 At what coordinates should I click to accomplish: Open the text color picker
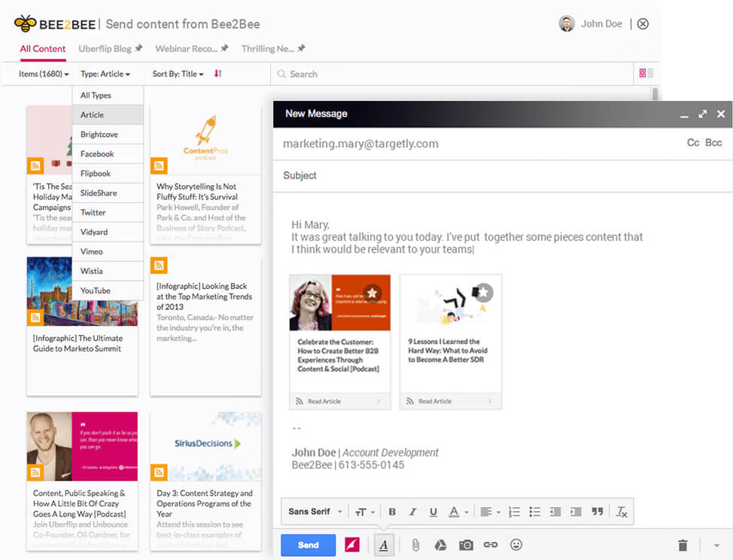[458, 512]
